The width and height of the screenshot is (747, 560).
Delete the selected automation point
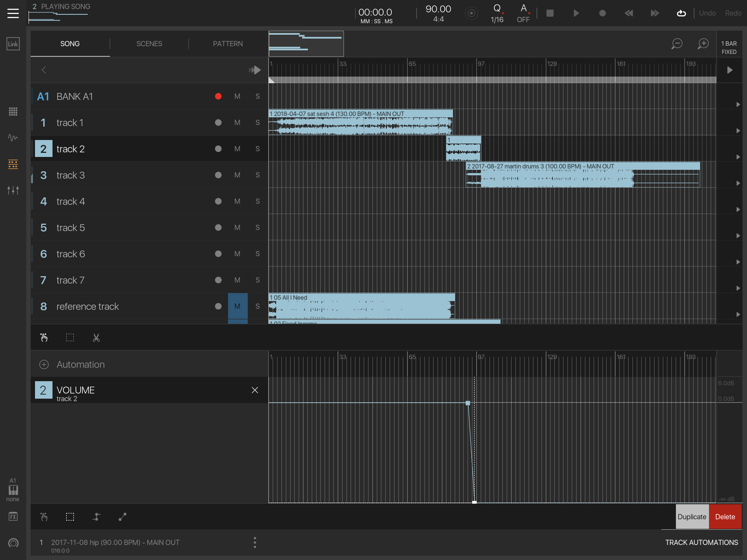click(725, 517)
